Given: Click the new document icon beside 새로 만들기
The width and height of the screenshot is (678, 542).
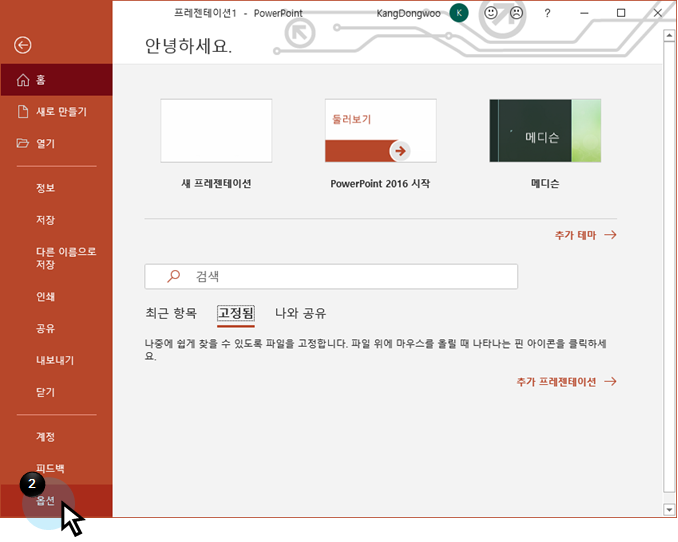Looking at the screenshot, I should click(x=23, y=111).
